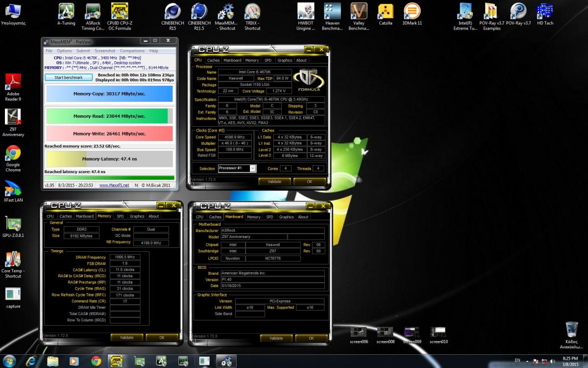Open the Options menu in MaxxMEM

pos(64,51)
